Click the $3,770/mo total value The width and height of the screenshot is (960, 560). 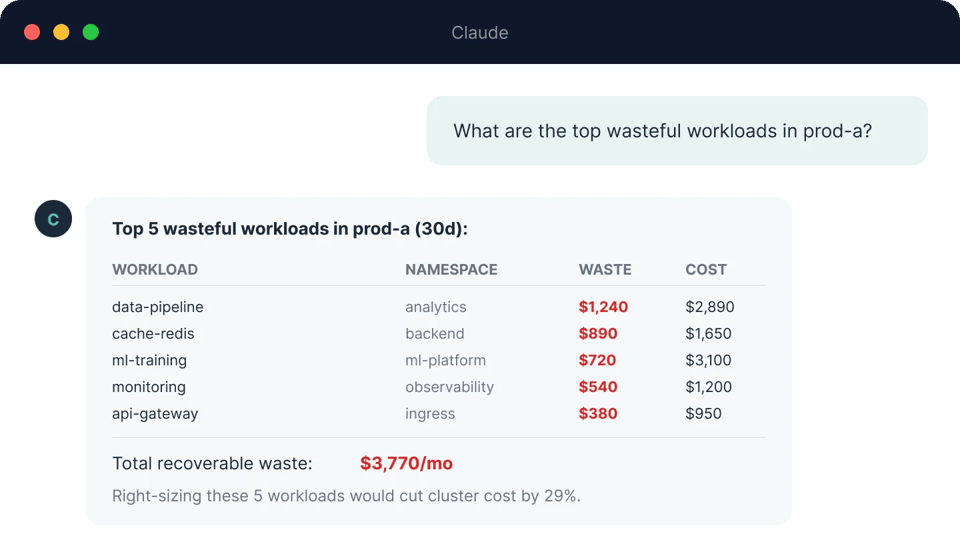pos(407,463)
